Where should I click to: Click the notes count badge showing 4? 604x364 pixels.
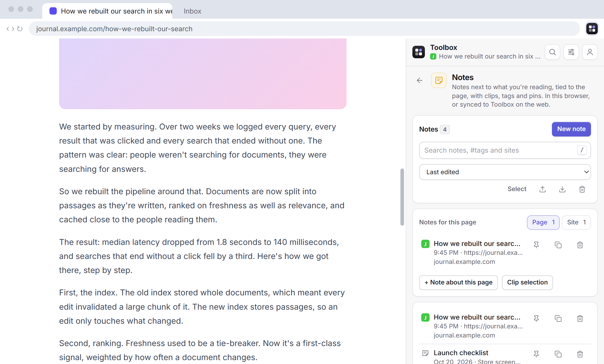click(445, 129)
